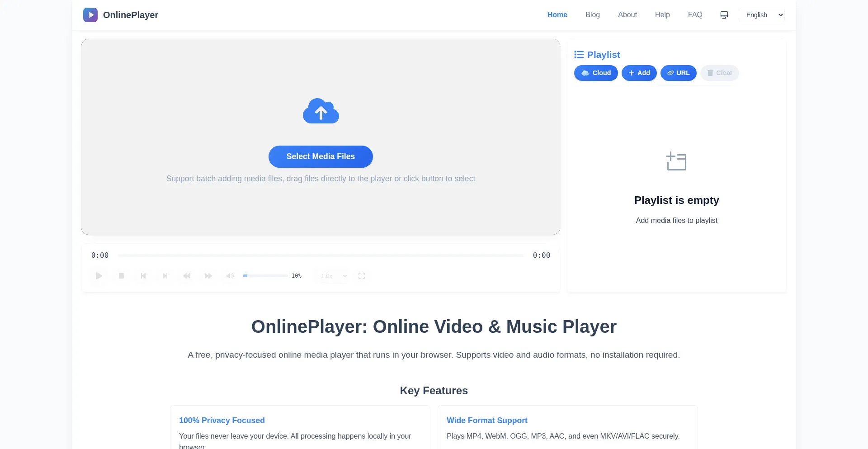Click the cloud upload icon in player
This screenshot has width=868, height=449.
(321, 111)
